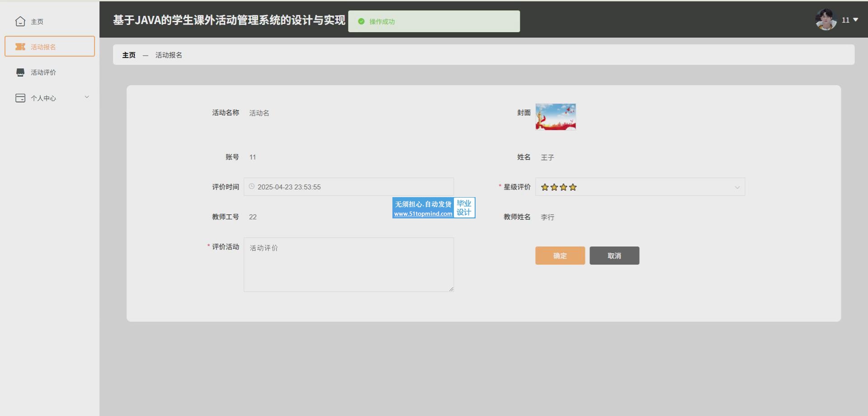This screenshot has height=416, width=868.
Task: Open the 星级评价 dropdown arrow
Action: pos(737,187)
